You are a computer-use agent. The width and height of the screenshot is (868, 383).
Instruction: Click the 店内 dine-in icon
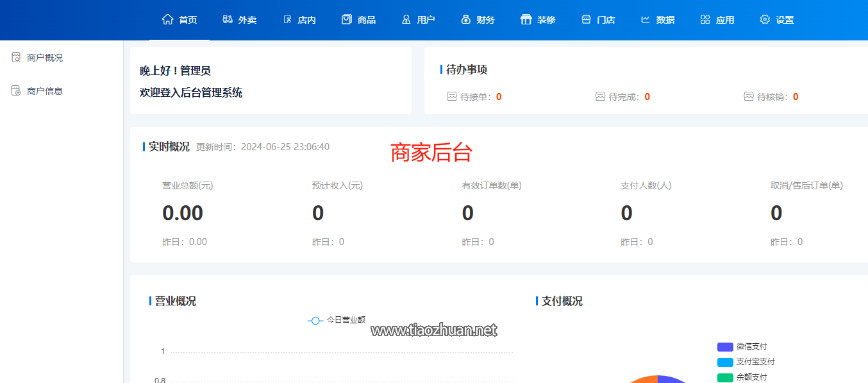(287, 19)
